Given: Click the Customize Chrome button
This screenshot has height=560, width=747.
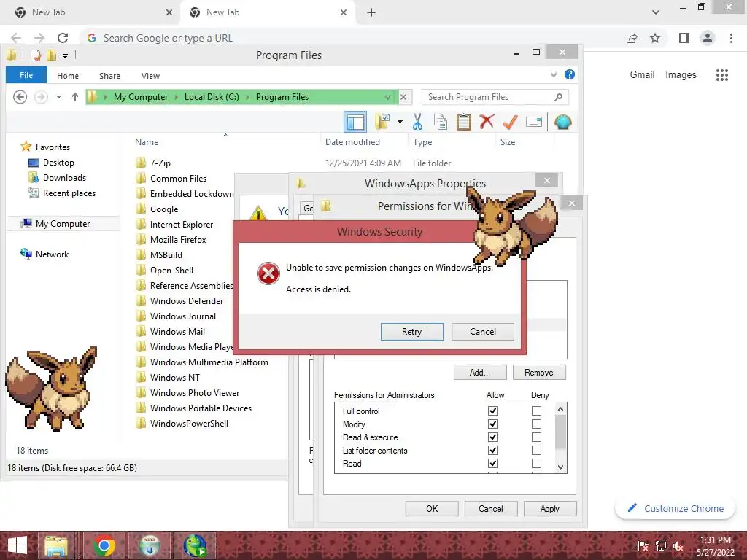Looking at the screenshot, I should pyautogui.click(x=675, y=508).
